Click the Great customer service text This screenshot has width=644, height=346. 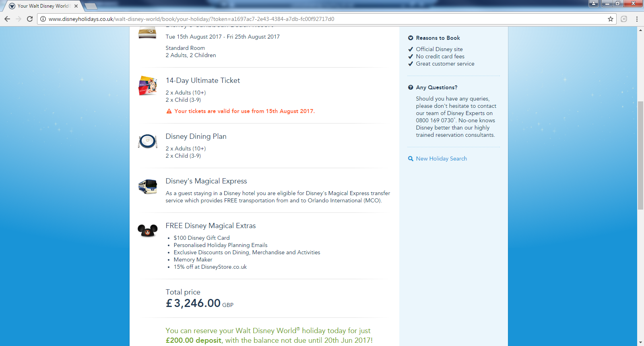[445, 64]
